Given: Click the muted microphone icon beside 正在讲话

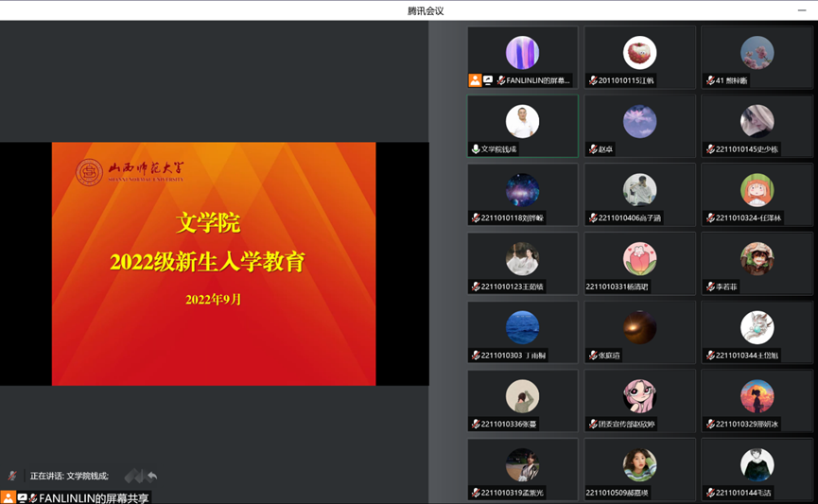Looking at the screenshot, I should [x=12, y=476].
